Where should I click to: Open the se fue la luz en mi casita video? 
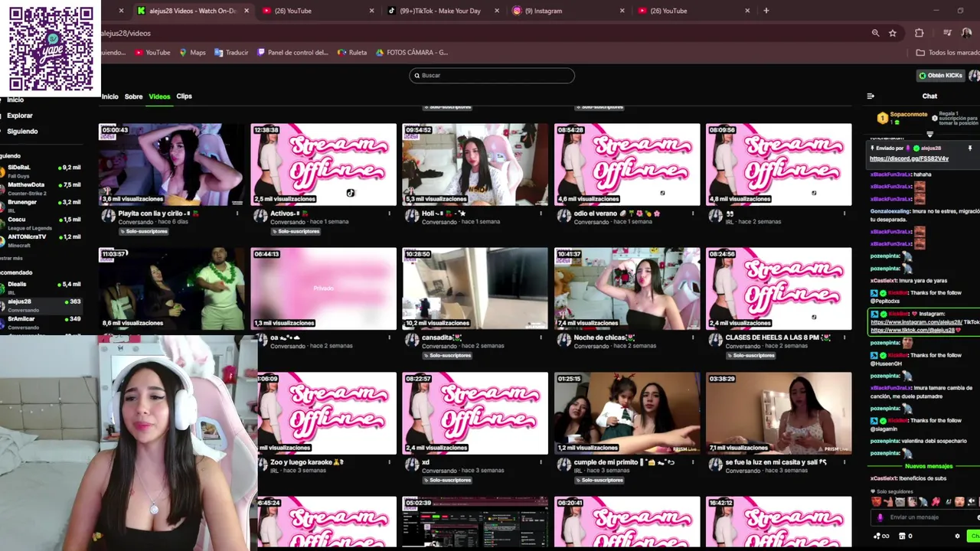pyautogui.click(x=779, y=413)
